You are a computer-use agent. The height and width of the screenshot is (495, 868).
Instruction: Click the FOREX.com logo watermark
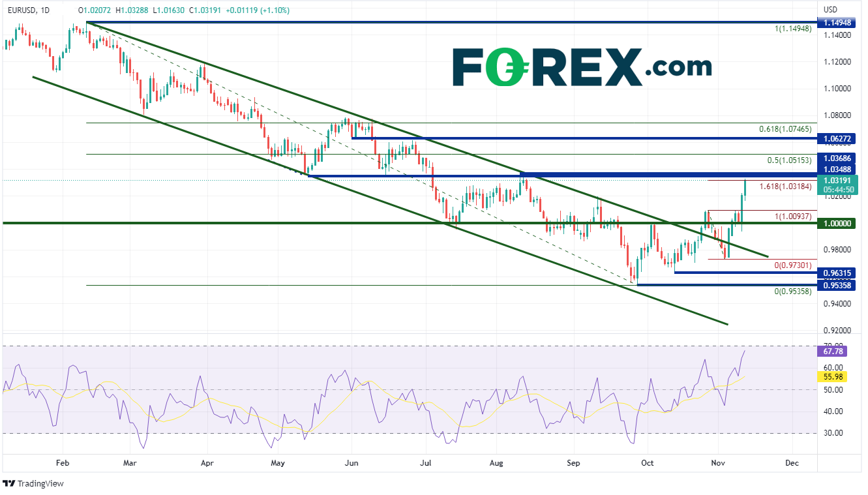click(582, 67)
